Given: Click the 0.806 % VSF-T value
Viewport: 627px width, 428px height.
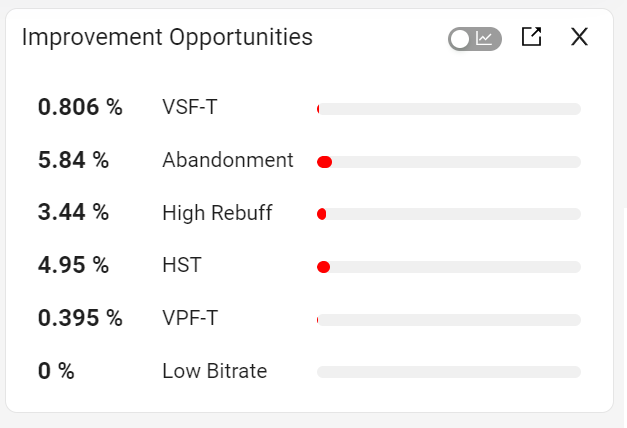Looking at the screenshot, I should pyautogui.click(x=80, y=108).
